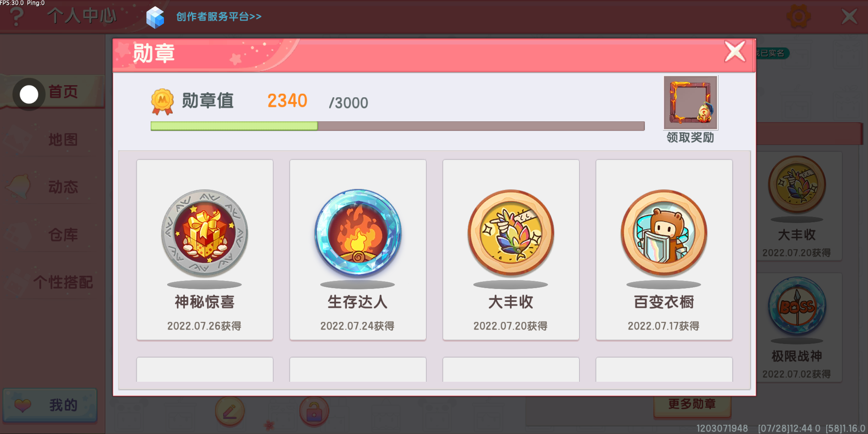Open 创作者服务平台 link
This screenshot has height=434, width=868.
[219, 16]
